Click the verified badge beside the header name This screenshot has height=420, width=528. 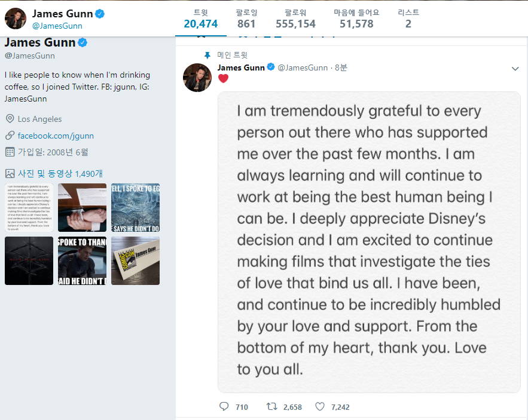click(x=100, y=14)
